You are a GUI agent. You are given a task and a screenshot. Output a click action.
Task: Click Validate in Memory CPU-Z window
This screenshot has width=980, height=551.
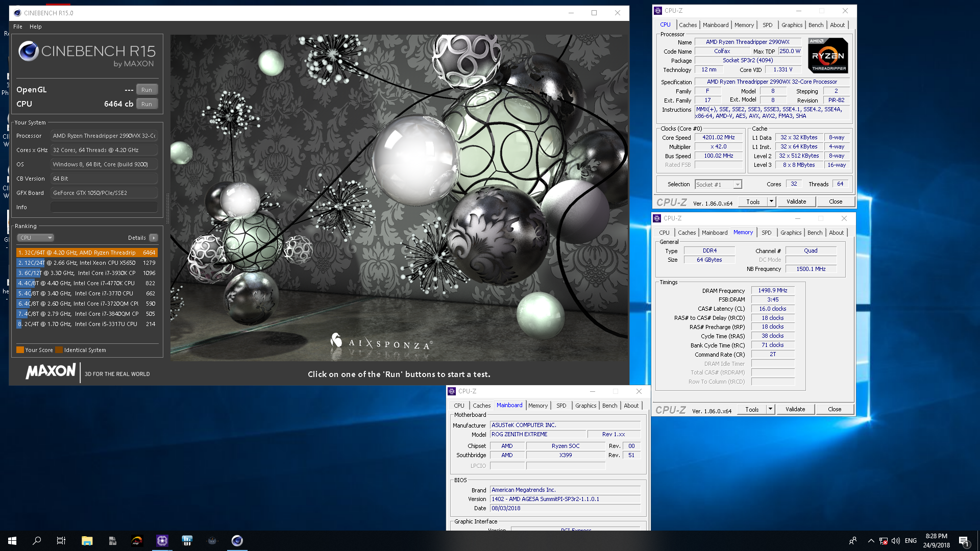pyautogui.click(x=795, y=410)
